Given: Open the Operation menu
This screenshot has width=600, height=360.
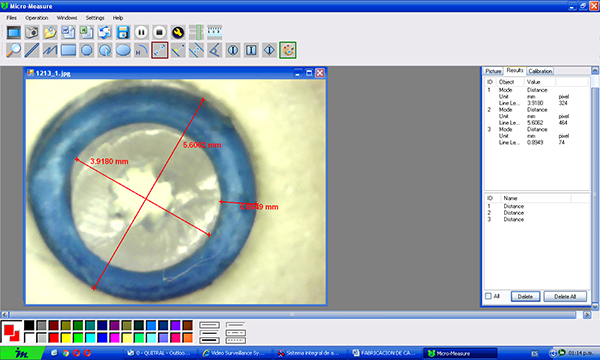Looking at the screenshot, I should [37, 18].
